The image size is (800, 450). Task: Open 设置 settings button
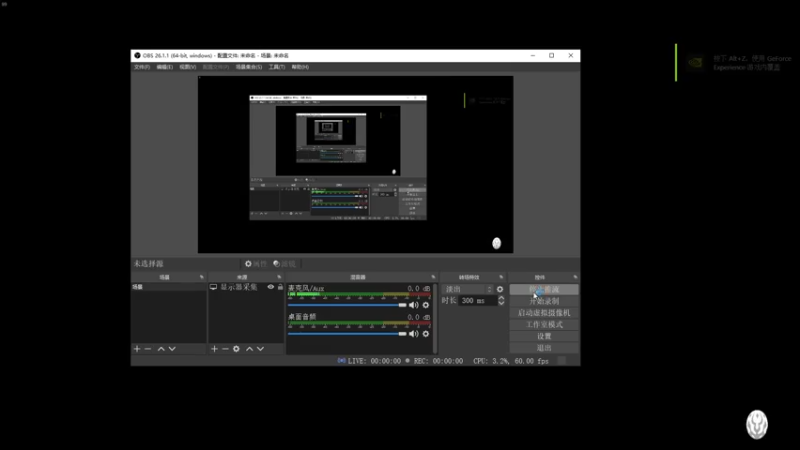click(544, 336)
